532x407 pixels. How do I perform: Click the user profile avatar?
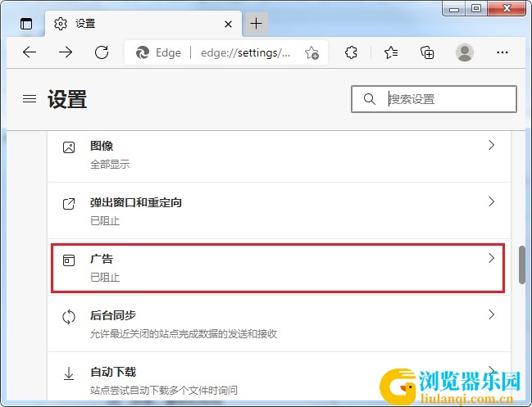tap(465, 52)
